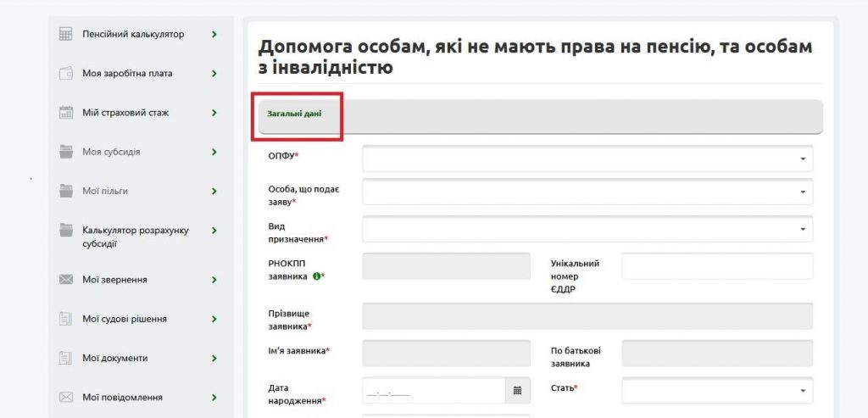Open Моя субсидія menu item
This screenshot has width=868, height=418.
[111, 152]
